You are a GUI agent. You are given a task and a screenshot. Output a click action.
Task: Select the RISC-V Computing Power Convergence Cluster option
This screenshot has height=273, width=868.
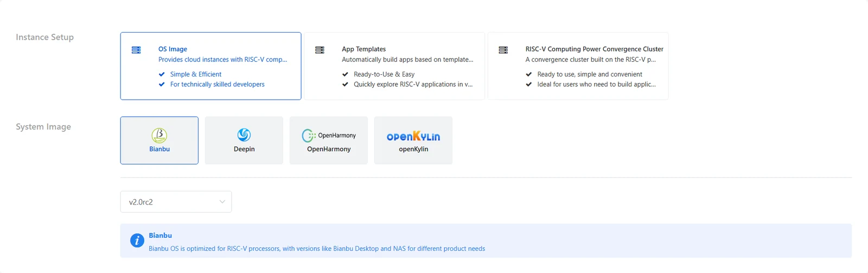[x=578, y=66]
